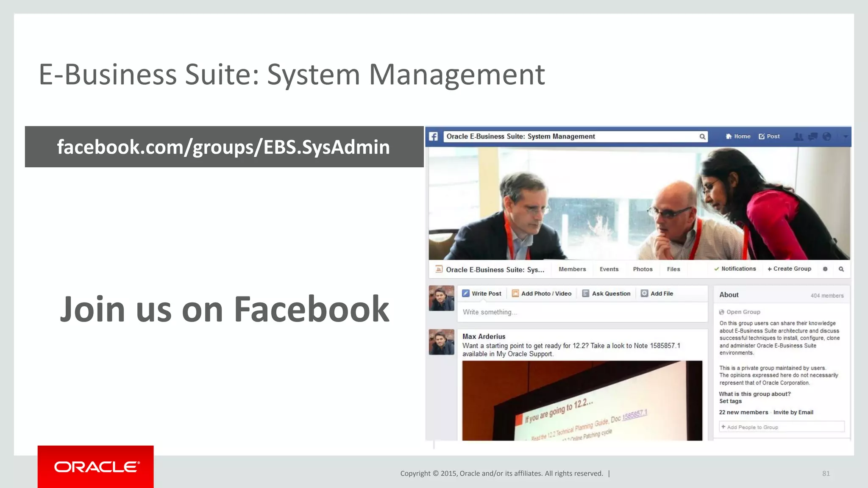Viewport: 868px width, 488px height.
Task: Toggle group Notifications
Action: point(735,269)
